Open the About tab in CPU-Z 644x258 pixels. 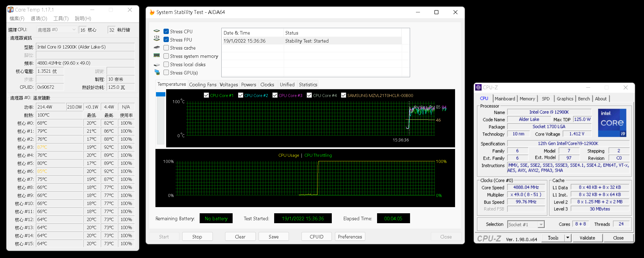(601, 99)
